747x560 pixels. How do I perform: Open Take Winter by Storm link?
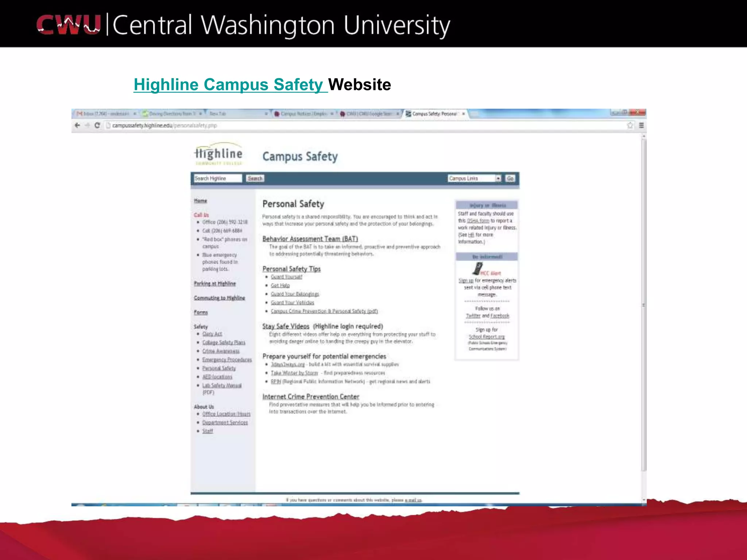tap(294, 373)
